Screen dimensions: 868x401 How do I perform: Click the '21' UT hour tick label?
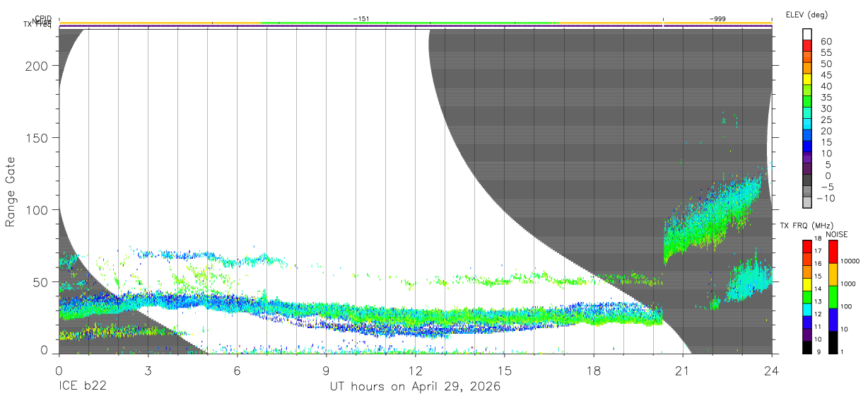(682, 370)
